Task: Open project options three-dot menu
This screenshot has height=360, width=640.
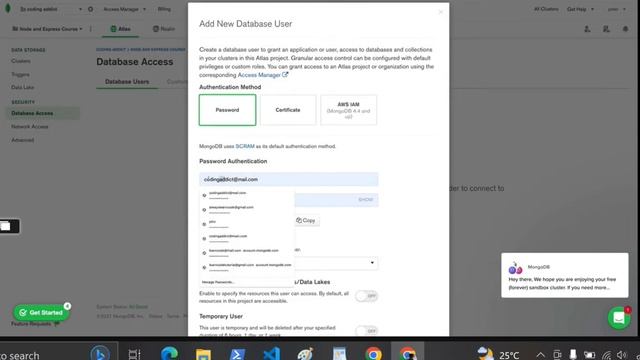Action: [x=91, y=29]
